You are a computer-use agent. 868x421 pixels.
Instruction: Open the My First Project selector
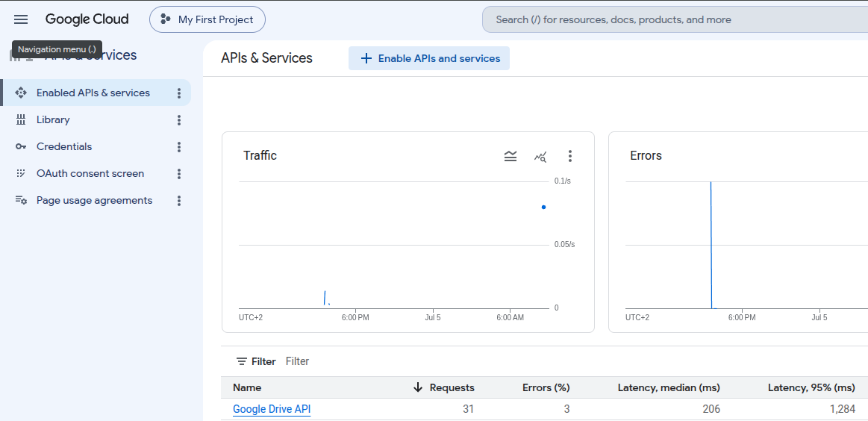(207, 19)
